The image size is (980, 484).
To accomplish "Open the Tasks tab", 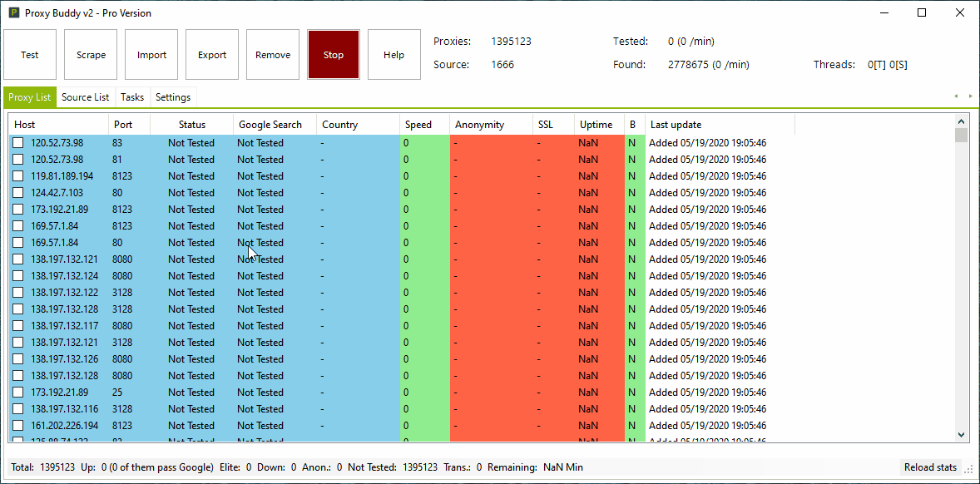I will click(x=131, y=96).
